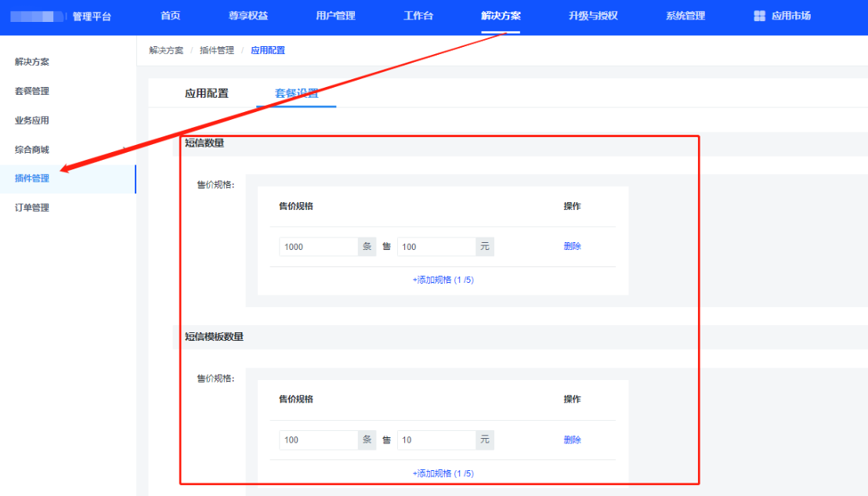
Task: Click the 1000 条 quantity input field
Action: pos(318,247)
